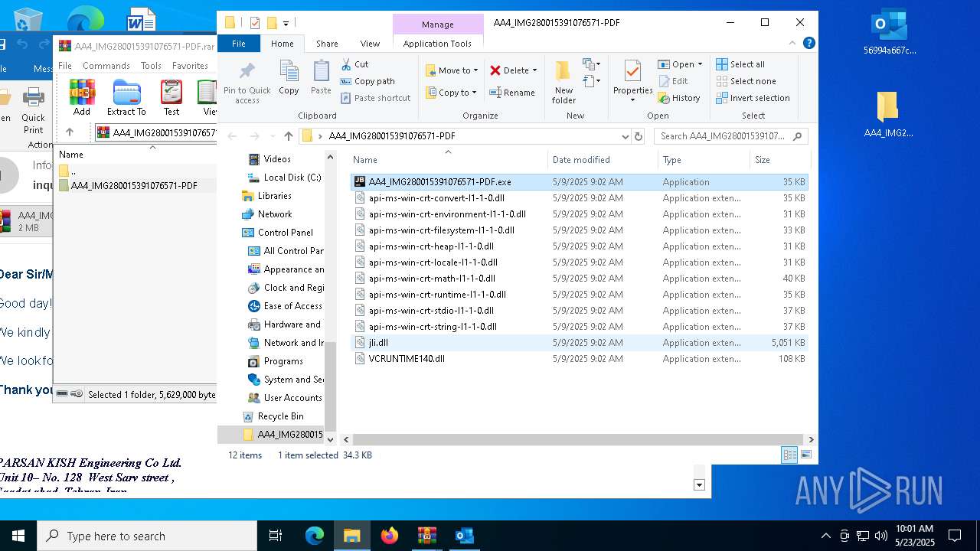Open the address bar history dropdown
Screen dimensions: 980x551
(626, 136)
